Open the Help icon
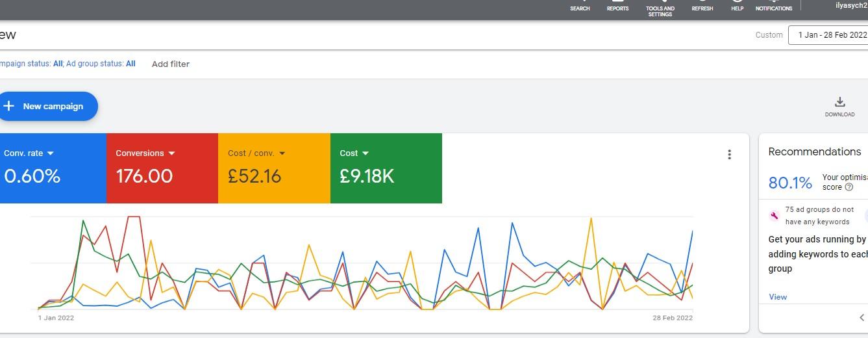Image resolution: width=868 pixels, height=338 pixels. [737, 5]
